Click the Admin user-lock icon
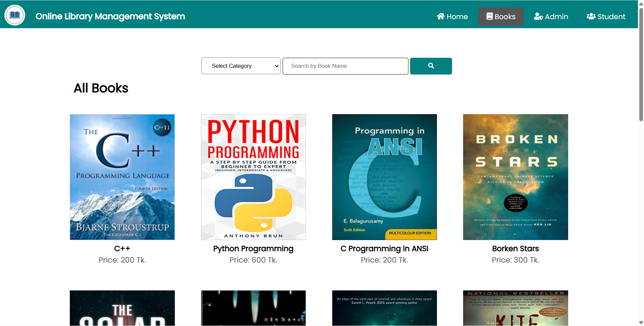 point(538,16)
